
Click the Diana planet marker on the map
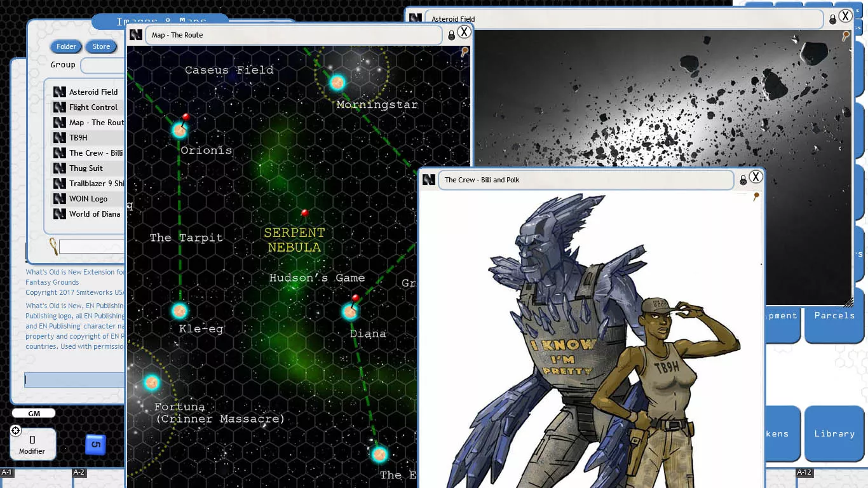[x=349, y=311]
